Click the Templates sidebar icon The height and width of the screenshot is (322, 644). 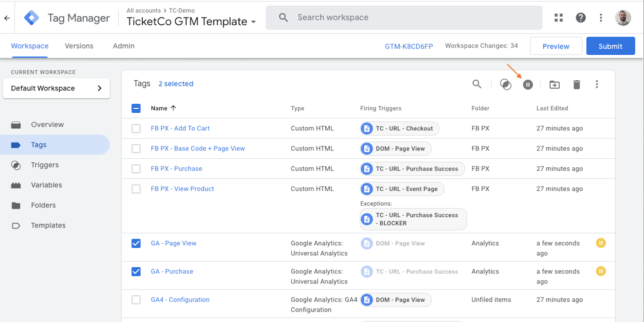[16, 226]
